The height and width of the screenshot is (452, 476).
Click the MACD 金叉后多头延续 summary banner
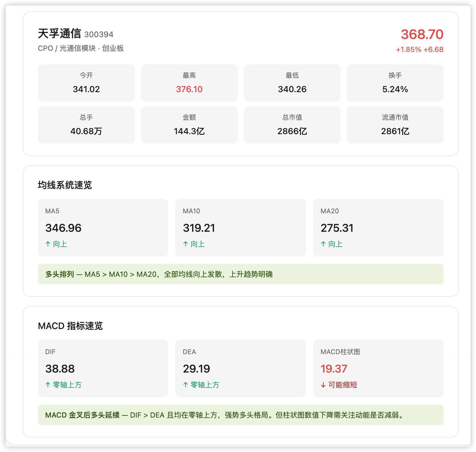(x=241, y=415)
